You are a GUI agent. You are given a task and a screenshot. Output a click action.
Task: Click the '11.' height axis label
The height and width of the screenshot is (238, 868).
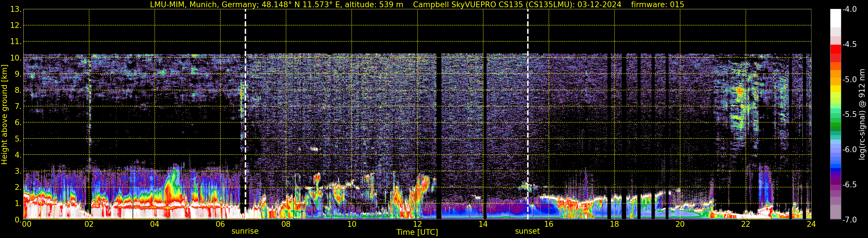pyautogui.click(x=16, y=42)
